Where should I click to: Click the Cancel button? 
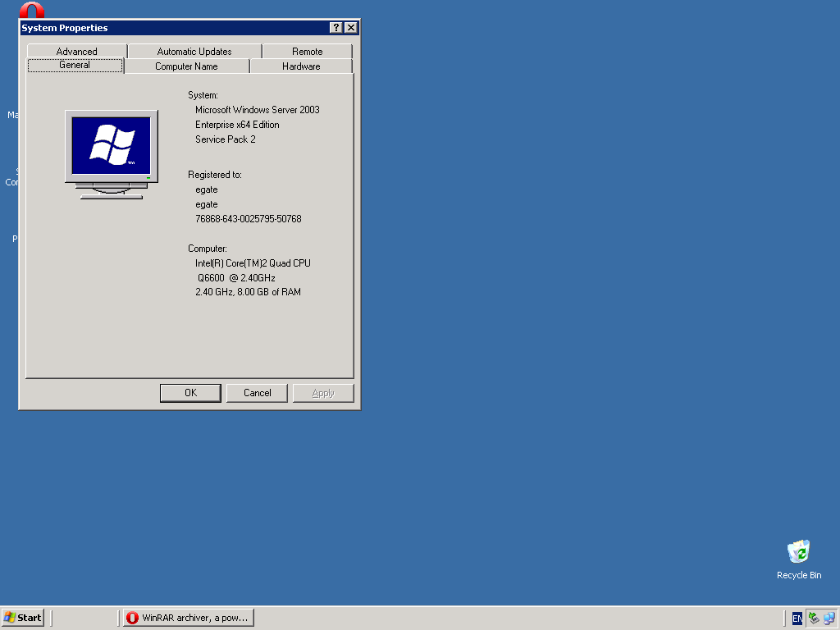(257, 393)
